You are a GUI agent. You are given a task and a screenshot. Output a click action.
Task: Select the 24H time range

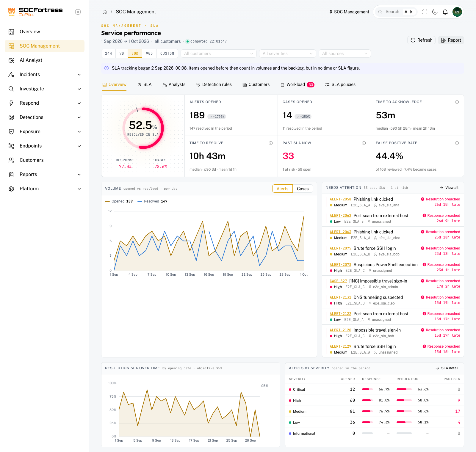coord(109,54)
